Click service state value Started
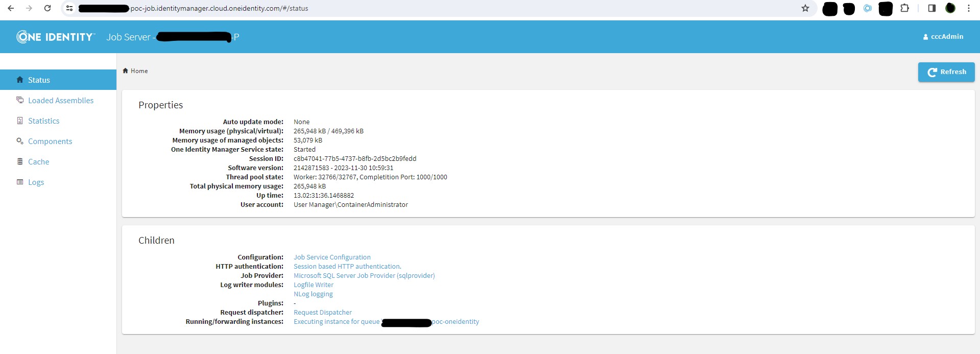Image resolution: width=980 pixels, height=354 pixels. point(304,150)
